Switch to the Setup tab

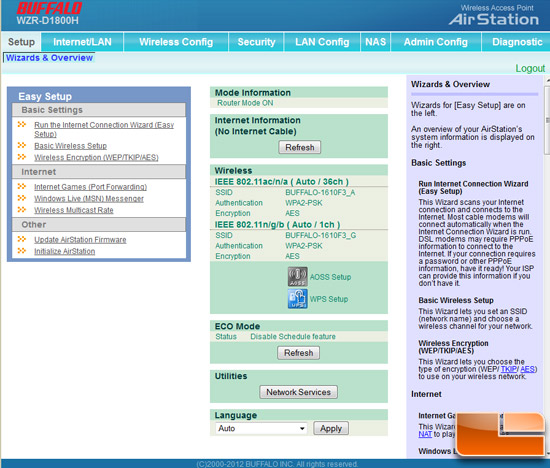[21, 42]
